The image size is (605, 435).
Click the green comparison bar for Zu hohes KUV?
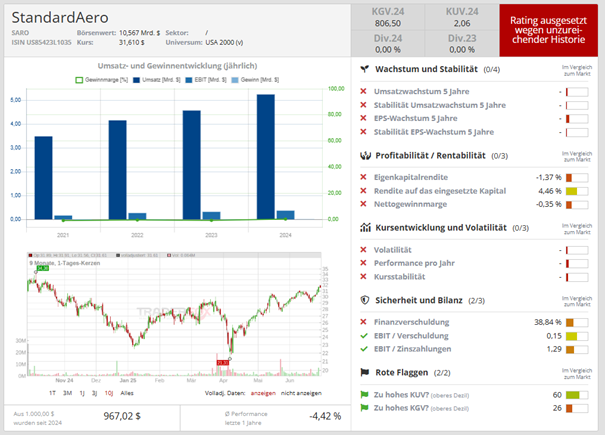[577, 395]
